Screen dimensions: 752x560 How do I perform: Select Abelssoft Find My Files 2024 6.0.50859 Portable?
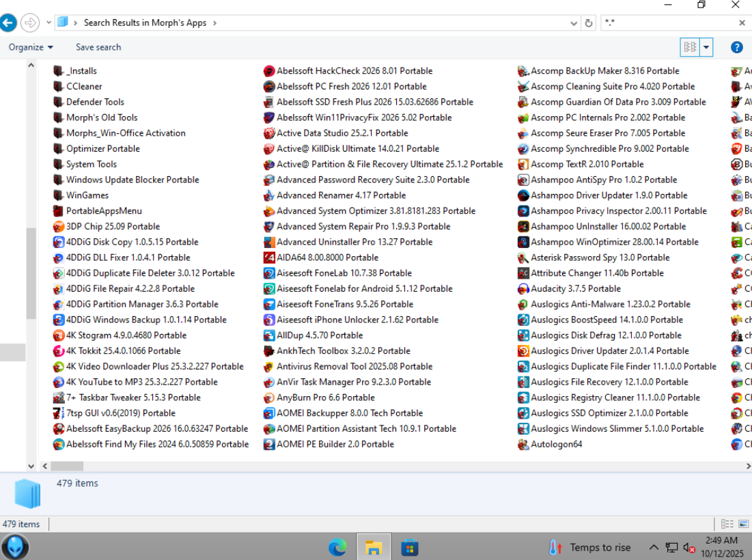click(151, 445)
